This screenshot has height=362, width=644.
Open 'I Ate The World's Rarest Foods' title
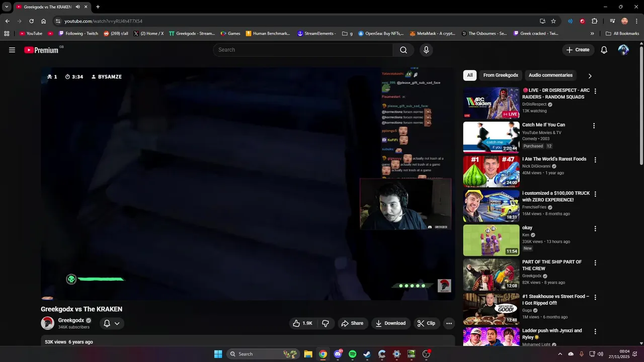pyautogui.click(x=554, y=159)
